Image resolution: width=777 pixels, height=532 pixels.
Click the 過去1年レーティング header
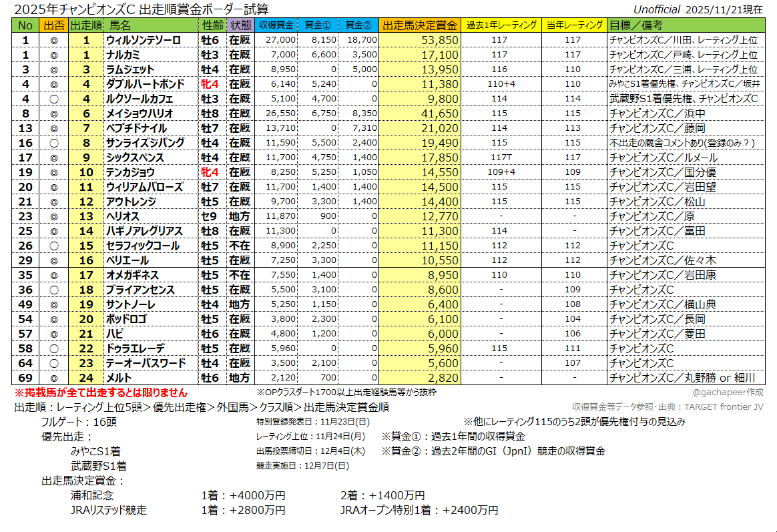point(501,25)
